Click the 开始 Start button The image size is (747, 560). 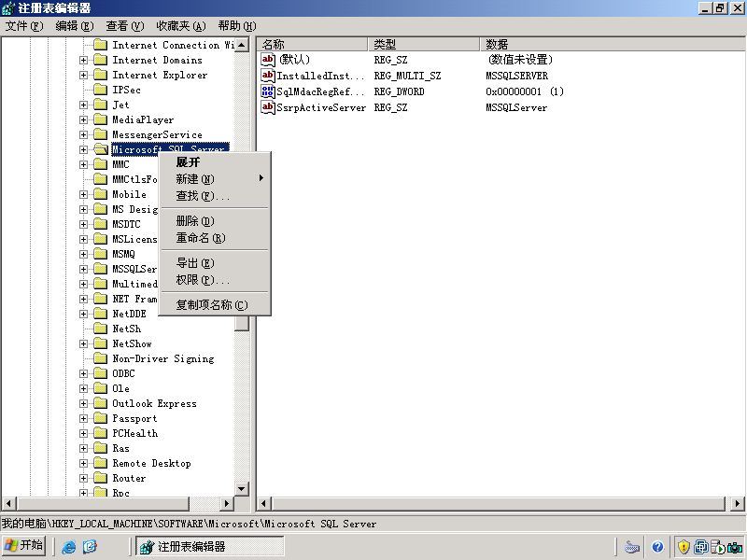coord(24,546)
